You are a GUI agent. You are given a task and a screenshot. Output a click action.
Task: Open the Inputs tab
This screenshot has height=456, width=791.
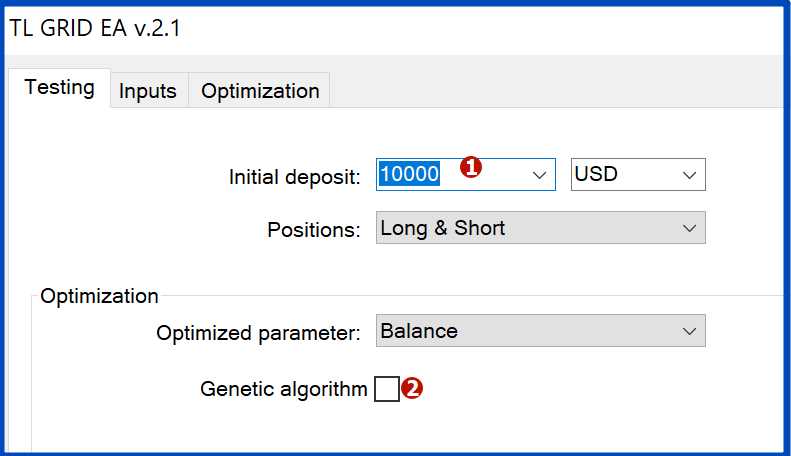(148, 91)
